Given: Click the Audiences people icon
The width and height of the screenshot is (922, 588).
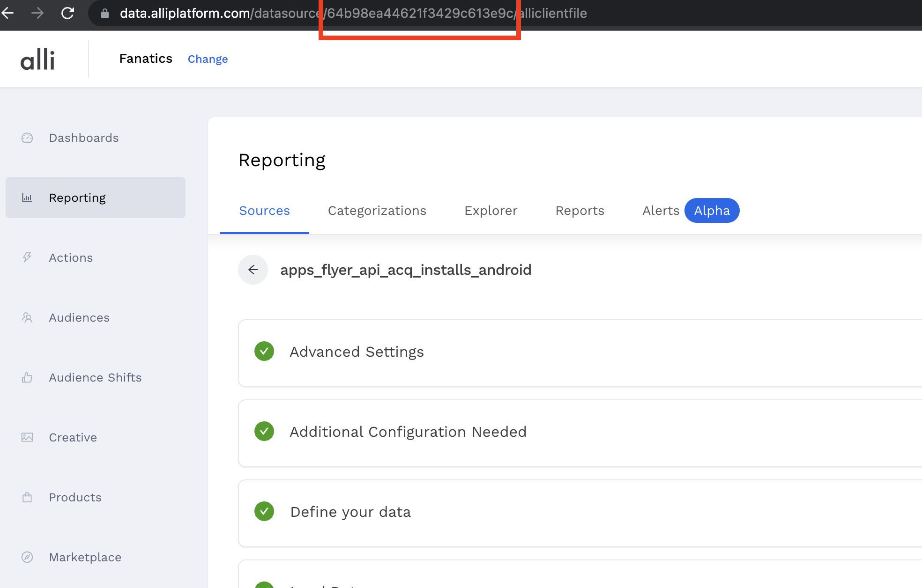Looking at the screenshot, I should click(27, 317).
